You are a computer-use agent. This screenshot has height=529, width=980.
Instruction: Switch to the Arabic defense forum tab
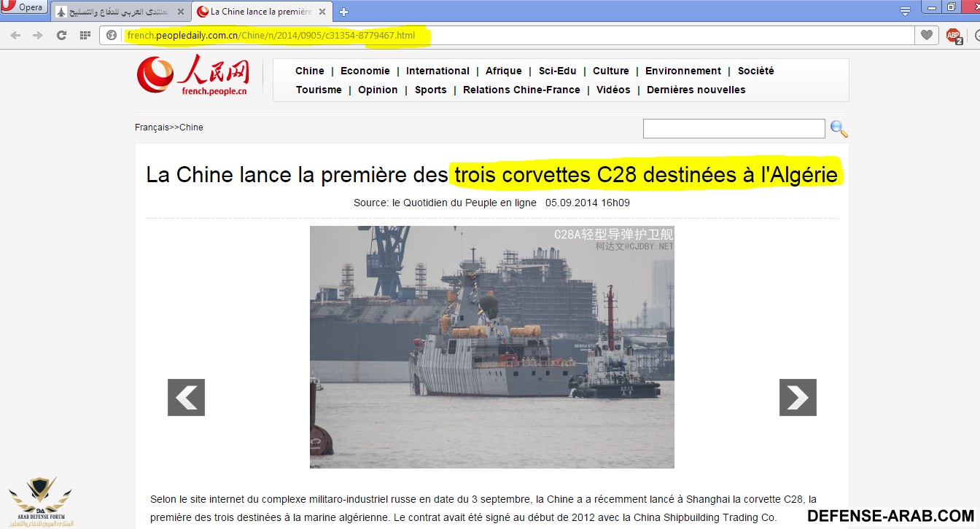click(120, 12)
